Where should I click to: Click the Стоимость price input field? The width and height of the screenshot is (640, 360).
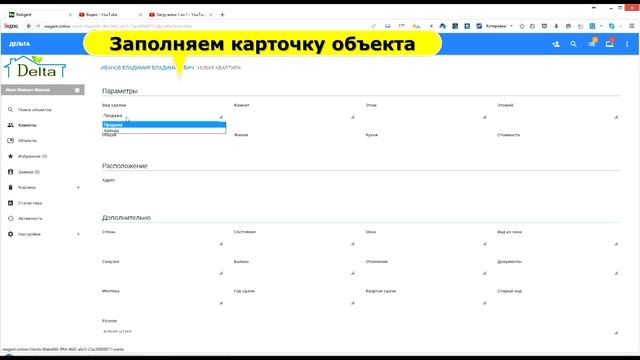pos(558,146)
